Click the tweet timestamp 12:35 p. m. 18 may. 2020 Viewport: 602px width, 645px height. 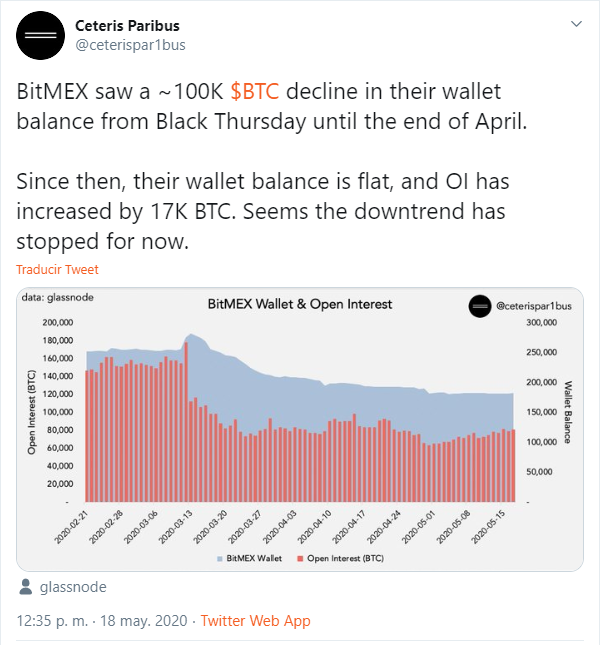[102, 620]
